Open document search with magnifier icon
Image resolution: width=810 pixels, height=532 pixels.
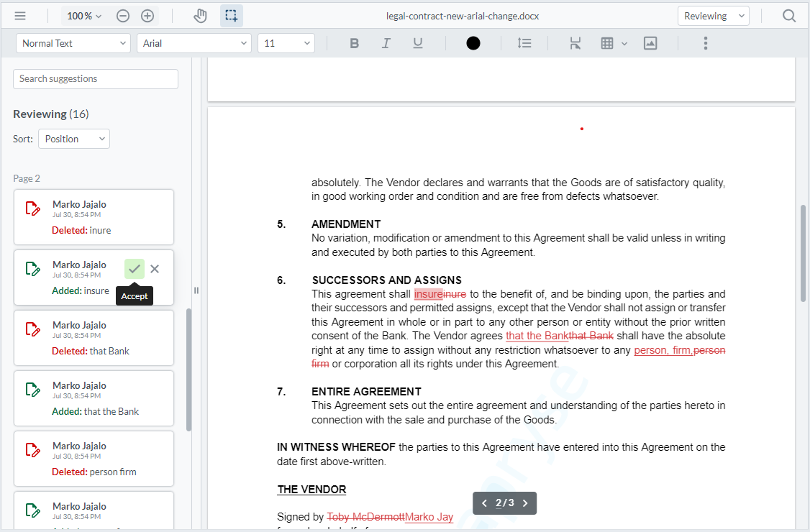click(x=789, y=16)
